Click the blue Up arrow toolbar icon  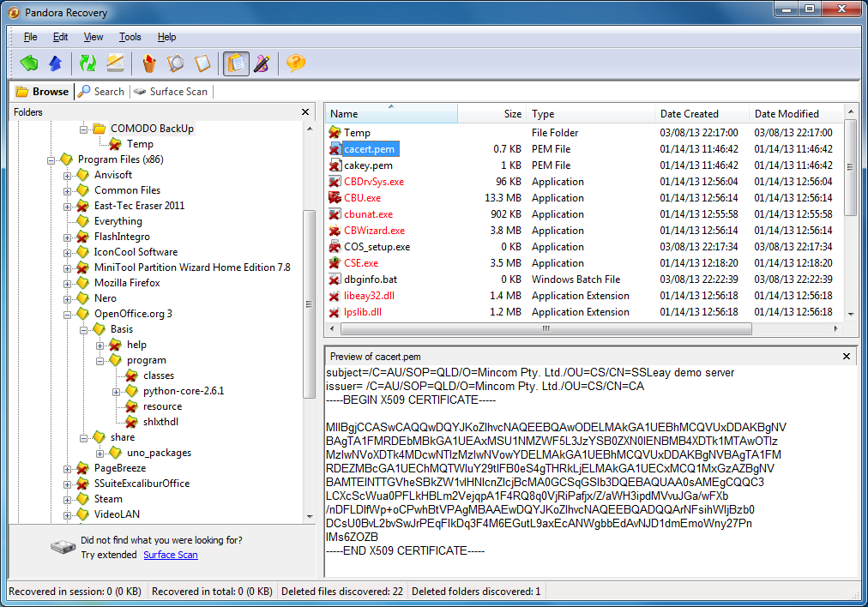coord(56,63)
